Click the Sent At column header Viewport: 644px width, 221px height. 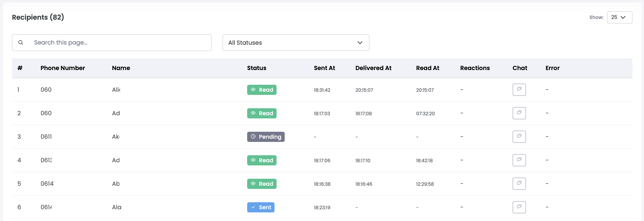(324, 68)
